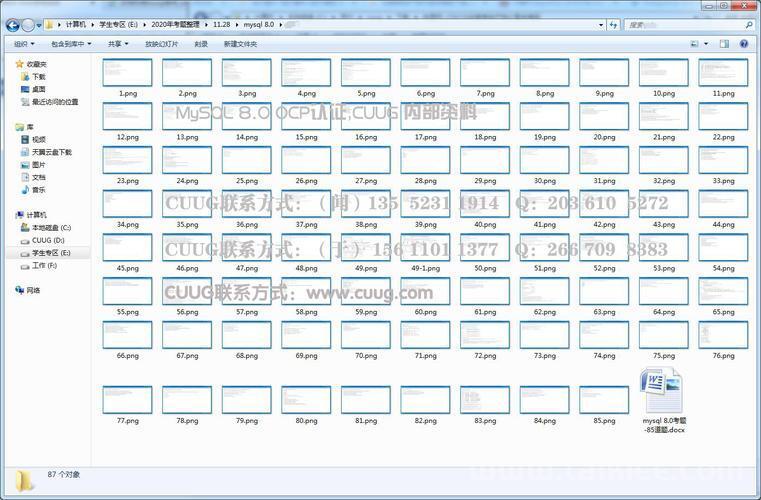Click the 80.png file name label
This screenshot has height=500, width=761.
307,421
